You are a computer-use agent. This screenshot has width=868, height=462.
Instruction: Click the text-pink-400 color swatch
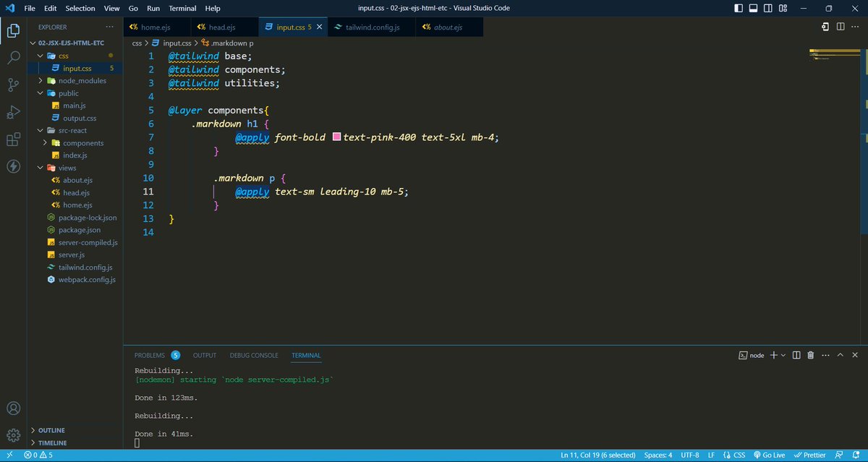point(336,137)
